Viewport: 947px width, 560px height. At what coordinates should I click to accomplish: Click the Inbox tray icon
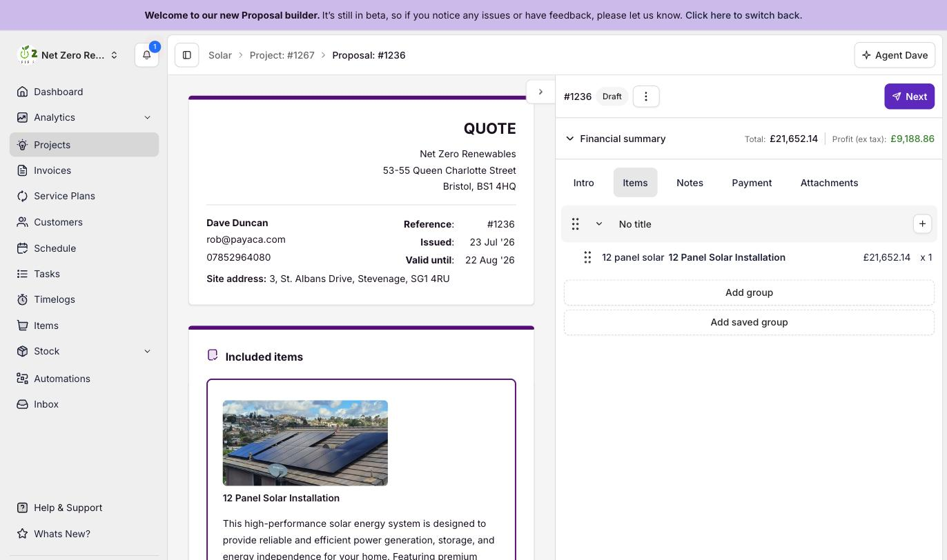(x=23, y=404)
